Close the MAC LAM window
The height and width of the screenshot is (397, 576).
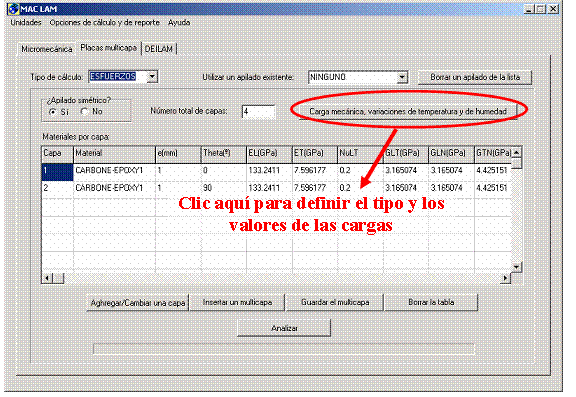(x=553, y=9)
